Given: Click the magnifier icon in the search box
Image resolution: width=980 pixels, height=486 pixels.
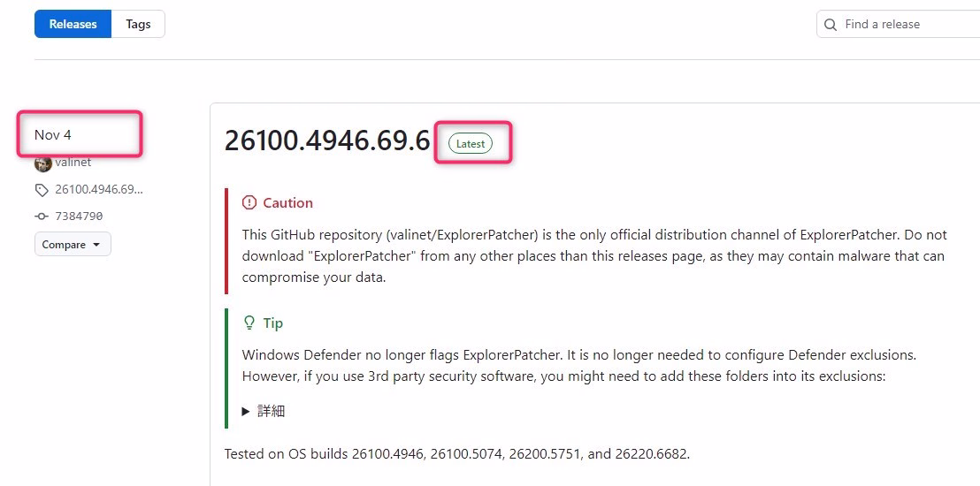Looking at the screenshot, I should point(831,25).
